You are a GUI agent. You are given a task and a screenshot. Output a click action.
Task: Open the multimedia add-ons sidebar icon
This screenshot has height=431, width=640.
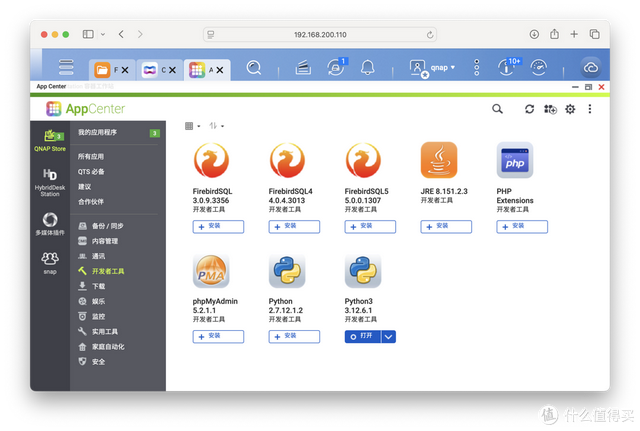pyautogui.click(x=49, y=223)
